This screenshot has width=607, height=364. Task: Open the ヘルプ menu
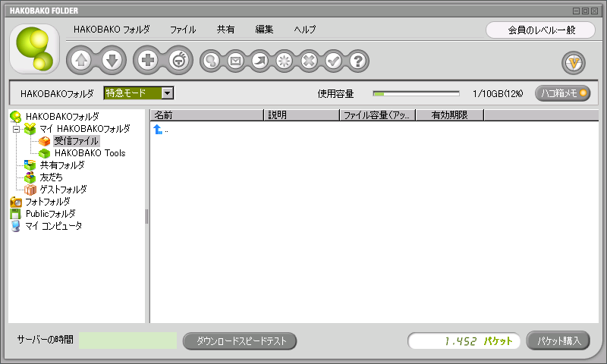(x=305, y=30)
